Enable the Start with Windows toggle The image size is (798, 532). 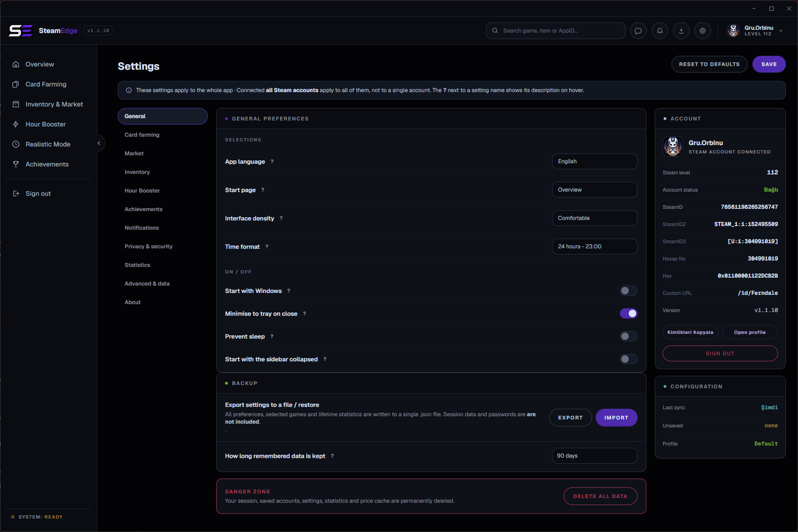pyautogui.click(x=629, y=291)
